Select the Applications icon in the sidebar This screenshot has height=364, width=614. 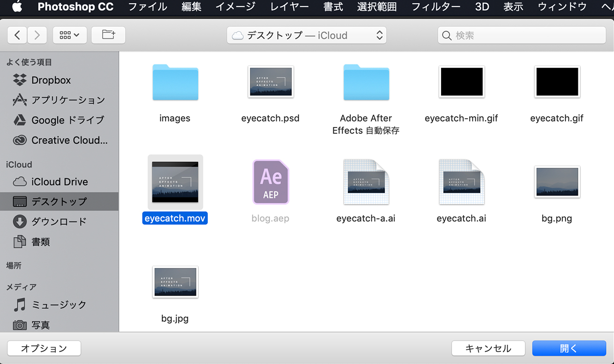pos(20,100)
